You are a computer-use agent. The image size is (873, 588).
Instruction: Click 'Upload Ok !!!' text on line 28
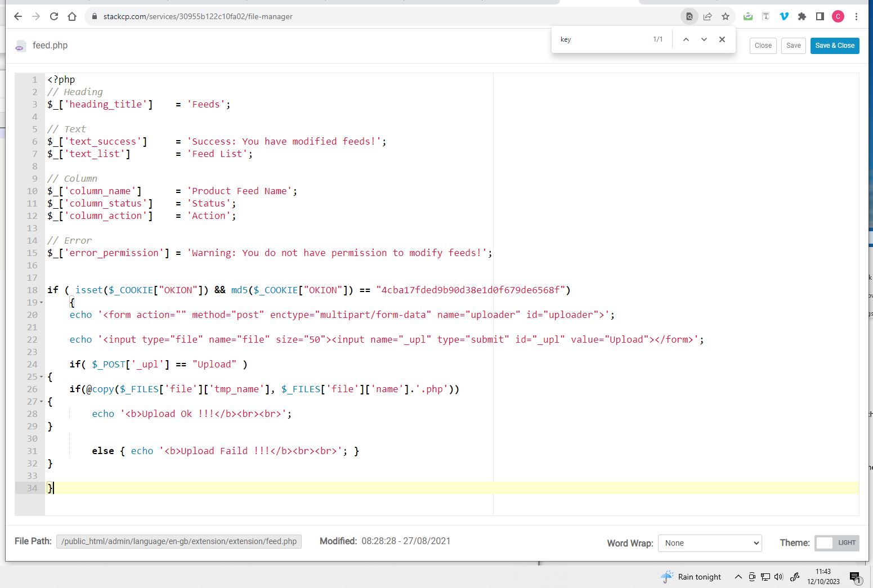click(178, 414)
